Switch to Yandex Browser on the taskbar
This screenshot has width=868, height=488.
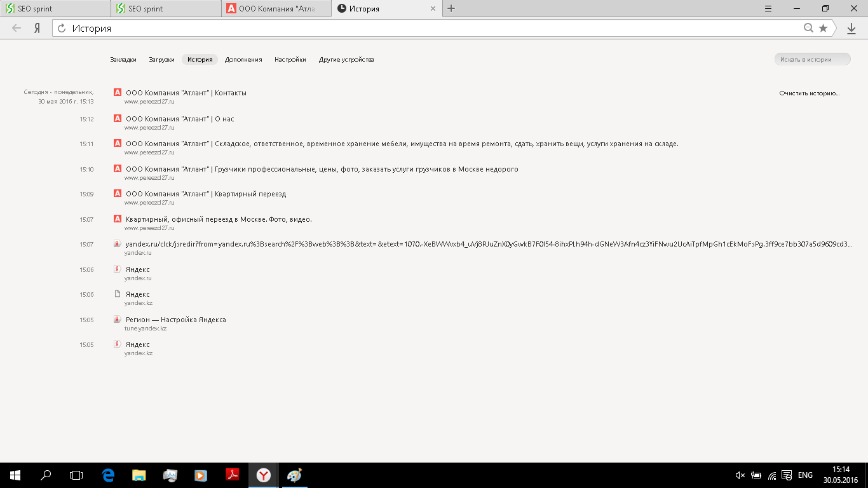(263, 475)
